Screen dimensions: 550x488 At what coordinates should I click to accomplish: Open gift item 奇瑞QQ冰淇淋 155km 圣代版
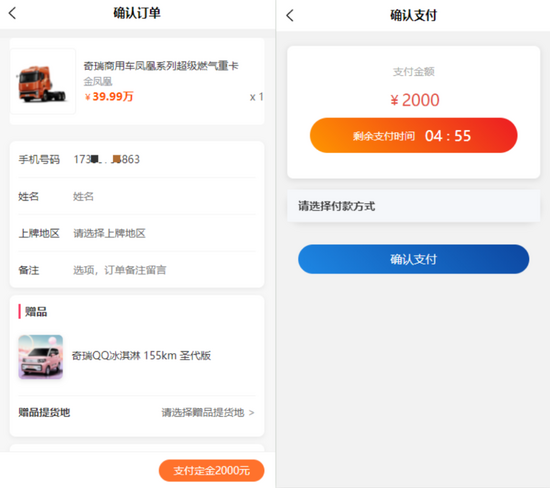pos(141,355)
